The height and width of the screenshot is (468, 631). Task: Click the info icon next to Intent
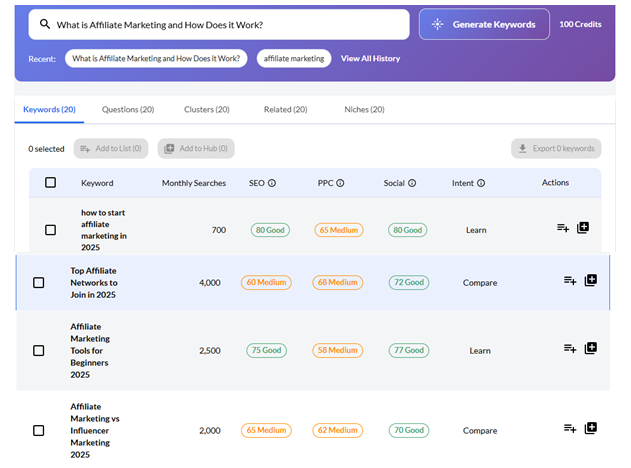[x=481, y=183]
